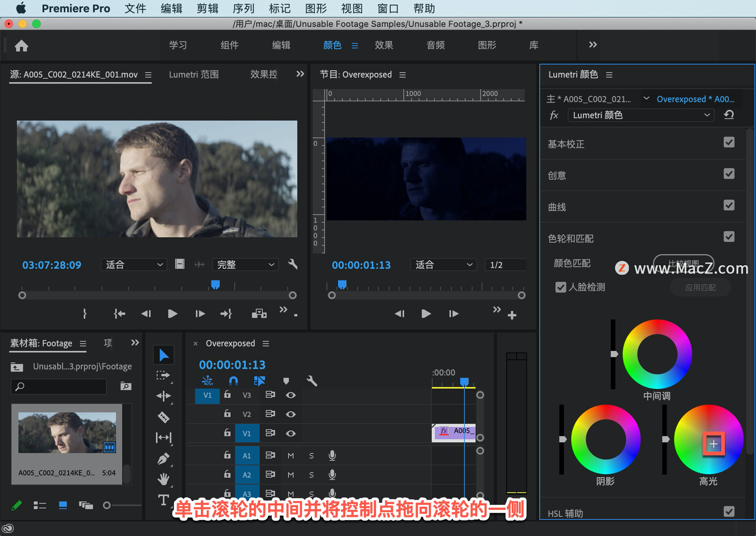Screen dimensions: 756x536
Task: Hide track V2 with eye icon
Action: point(291,414)
